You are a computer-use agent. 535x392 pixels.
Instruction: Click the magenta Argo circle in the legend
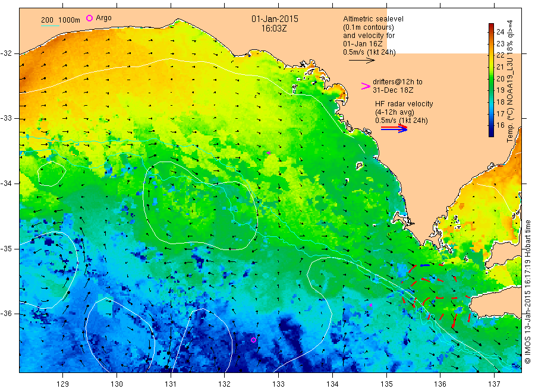(x=89, y=18)
